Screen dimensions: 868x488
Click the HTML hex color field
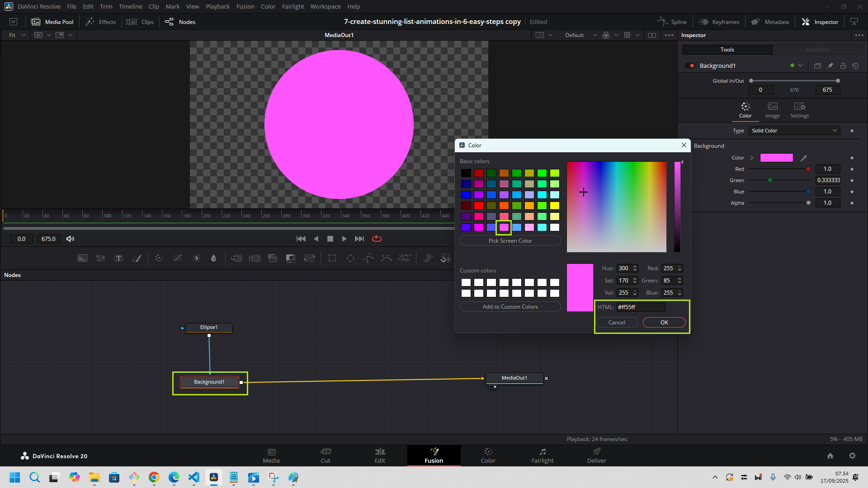641,307
